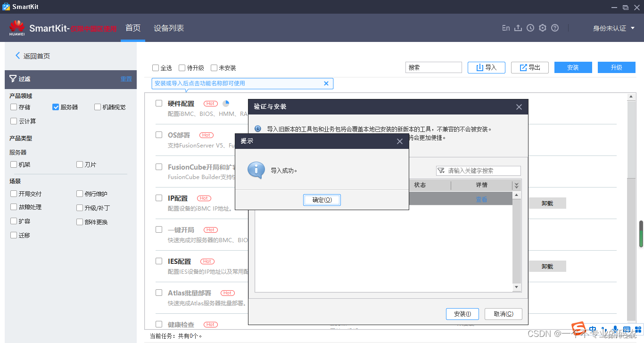Toggle the 云计算 checkbox
The image size is (644, 343).
tap(14, 121)
